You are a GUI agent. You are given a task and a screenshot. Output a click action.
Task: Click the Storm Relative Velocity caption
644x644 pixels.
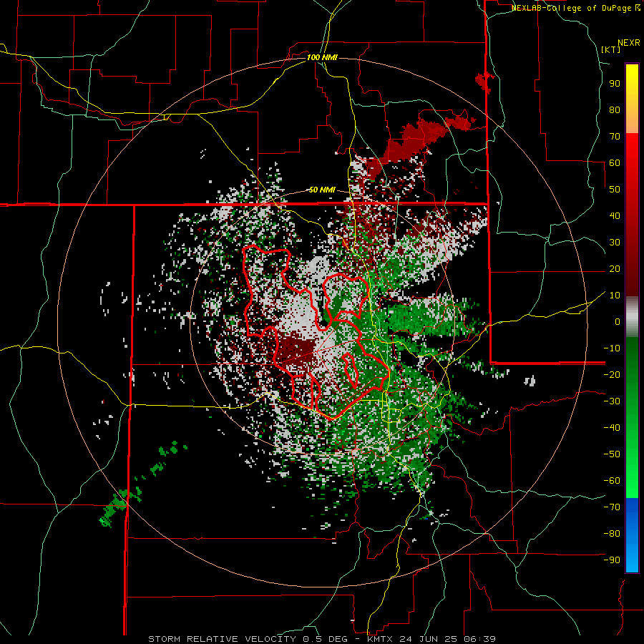pyautogui.click(x=322, y=639)
